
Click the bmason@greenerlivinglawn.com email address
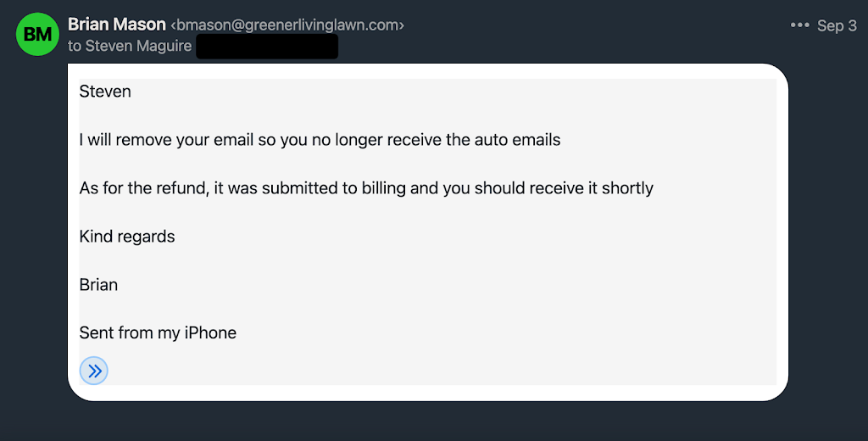287,25
